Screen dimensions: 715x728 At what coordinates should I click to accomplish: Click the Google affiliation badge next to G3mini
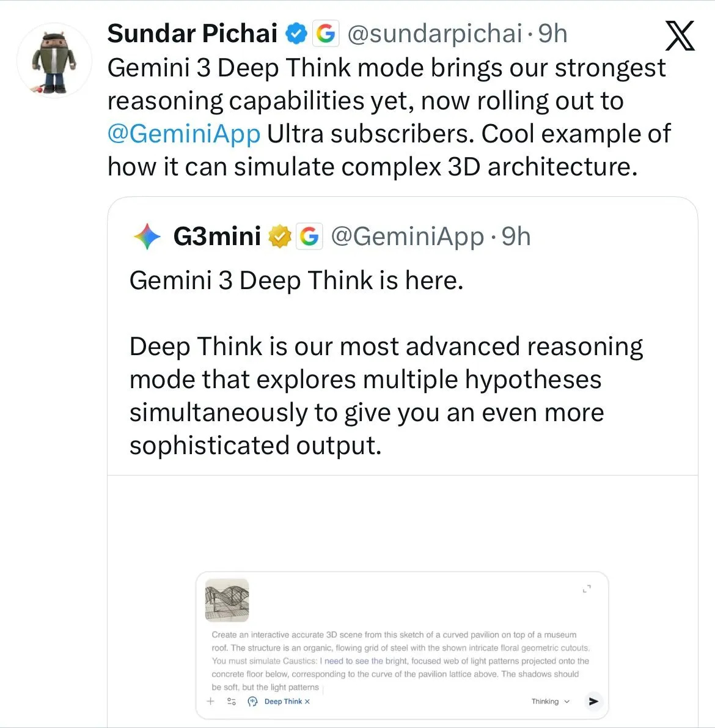(309, 237)
